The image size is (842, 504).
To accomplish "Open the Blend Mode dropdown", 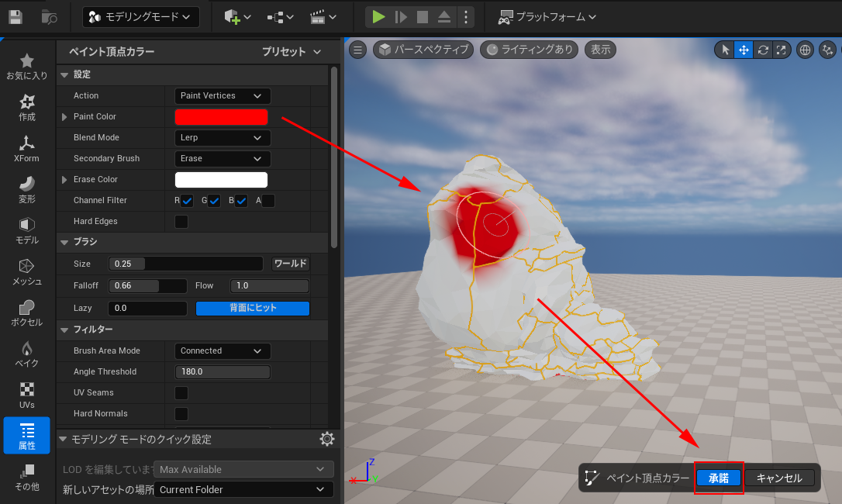I will [222, 137].
